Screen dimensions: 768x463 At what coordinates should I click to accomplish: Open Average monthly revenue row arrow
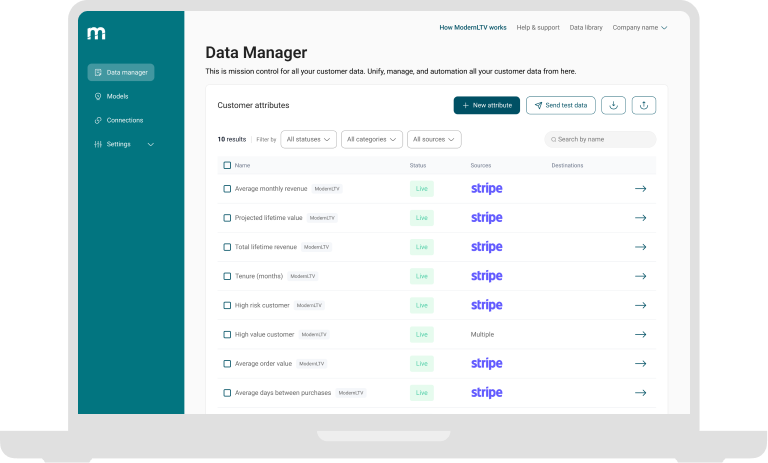click(641, 189)
